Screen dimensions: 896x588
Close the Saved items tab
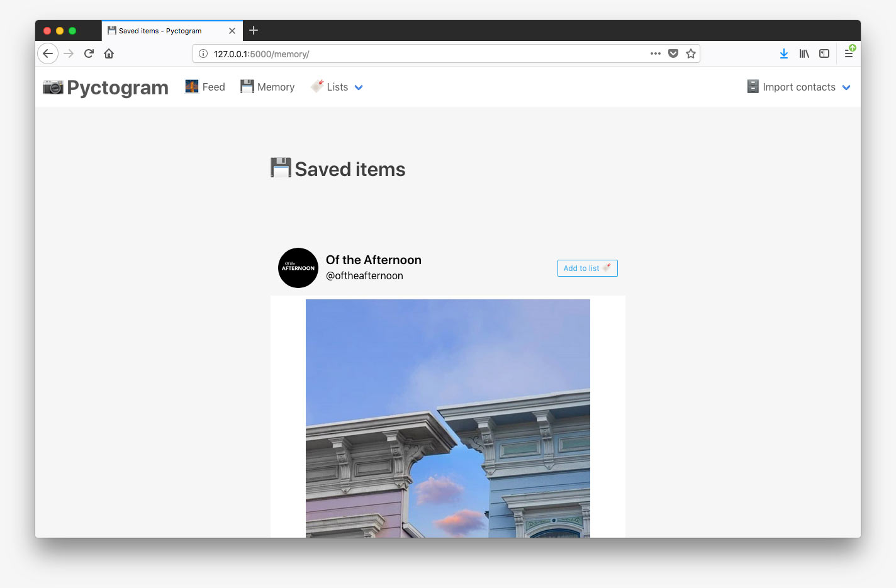tap(232, 31)
